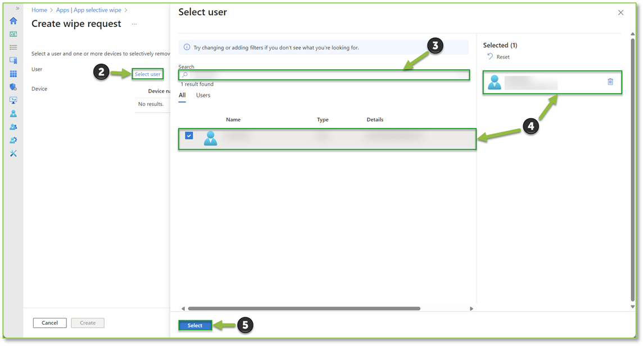
Task: Click the Select user link
Action: coord(147,73)
